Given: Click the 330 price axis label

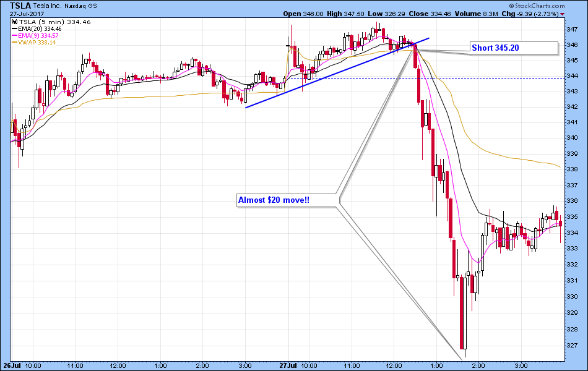Looking at the screenshot, I should pyautogui.click(x=572, y=296).
